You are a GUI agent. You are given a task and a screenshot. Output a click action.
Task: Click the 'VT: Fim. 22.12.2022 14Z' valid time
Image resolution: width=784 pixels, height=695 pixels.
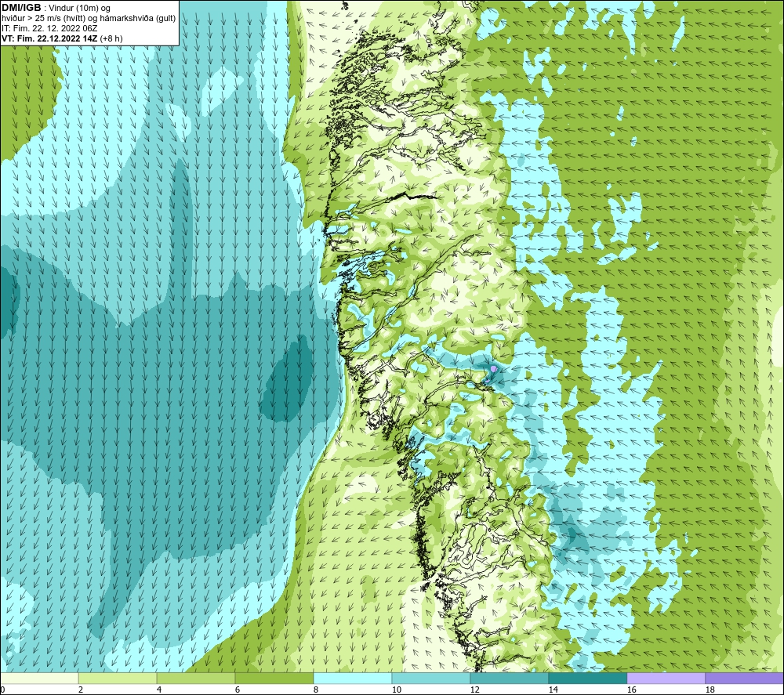point(49,38)
